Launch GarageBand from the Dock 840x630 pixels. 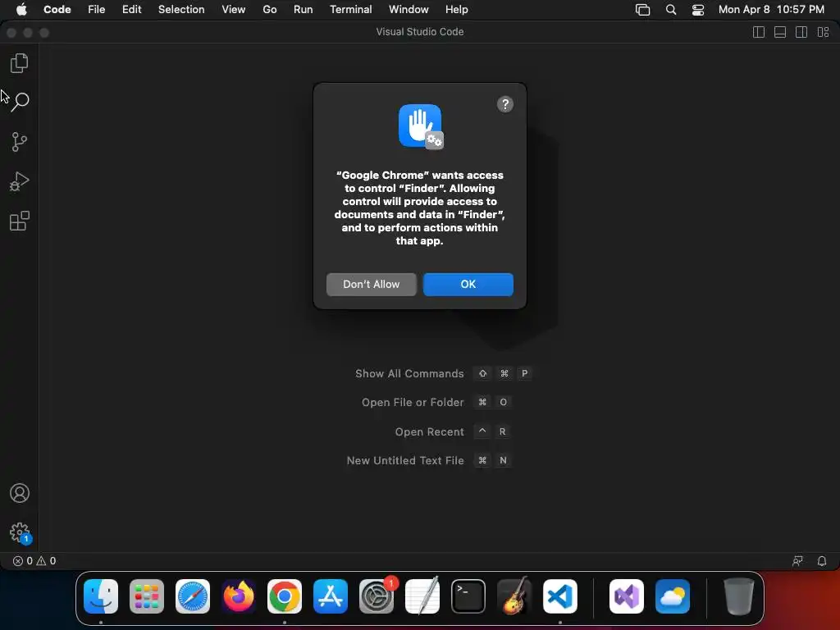(514, 596)
